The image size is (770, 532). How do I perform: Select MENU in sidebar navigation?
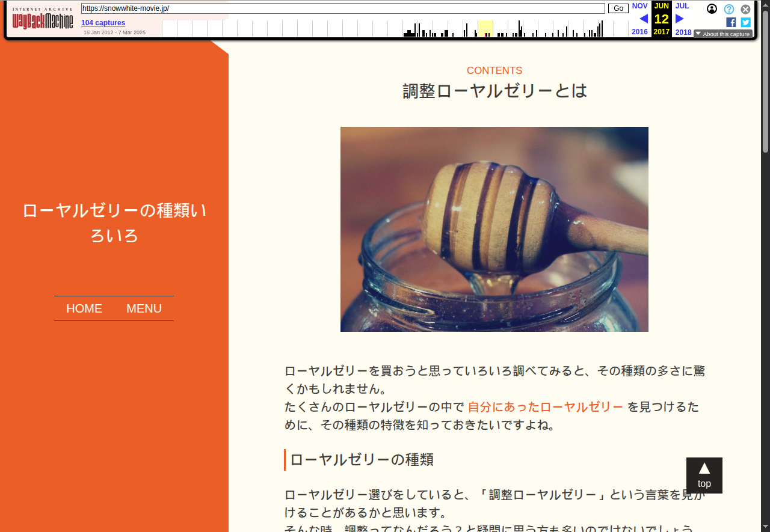[144, 308]
